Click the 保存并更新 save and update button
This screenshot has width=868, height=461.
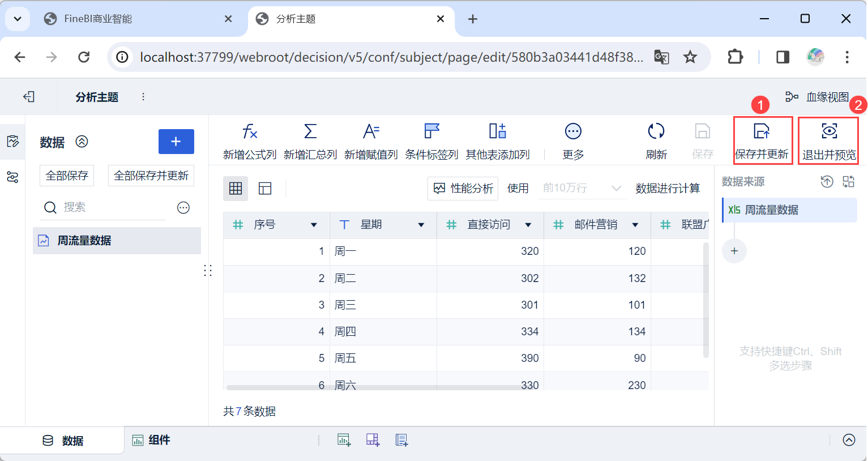[763, 140]
